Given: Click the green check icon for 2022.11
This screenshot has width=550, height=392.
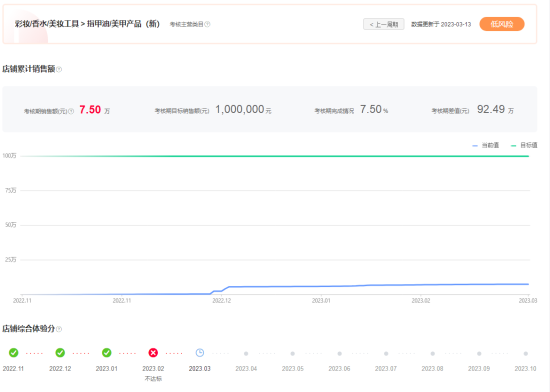Looking at the screenshot, I should pos(14,353).
